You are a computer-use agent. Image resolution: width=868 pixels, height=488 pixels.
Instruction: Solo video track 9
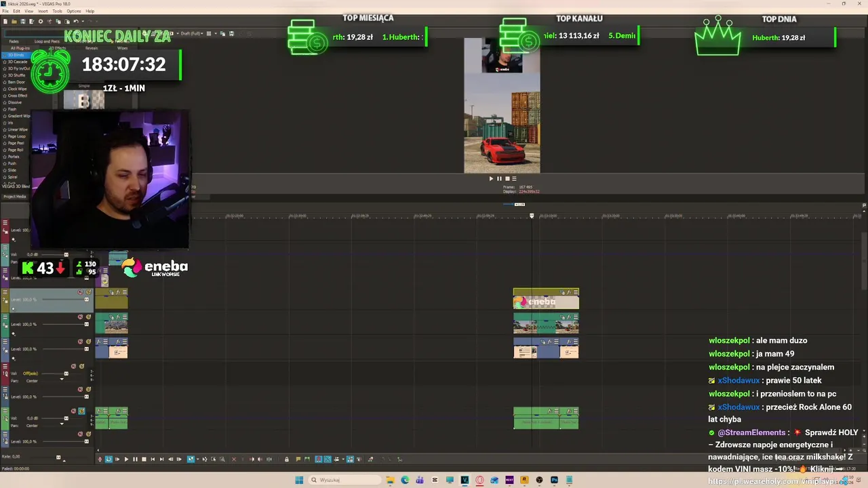(88, 342)
